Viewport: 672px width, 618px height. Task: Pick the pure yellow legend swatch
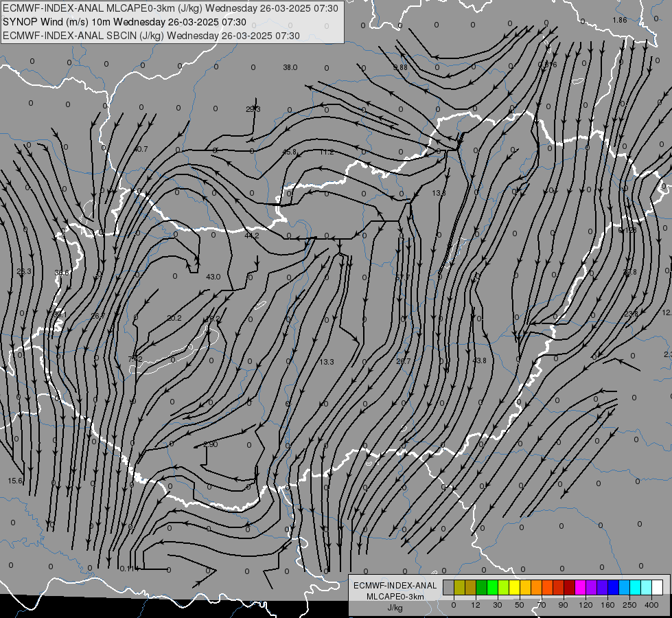coord(515,587)
